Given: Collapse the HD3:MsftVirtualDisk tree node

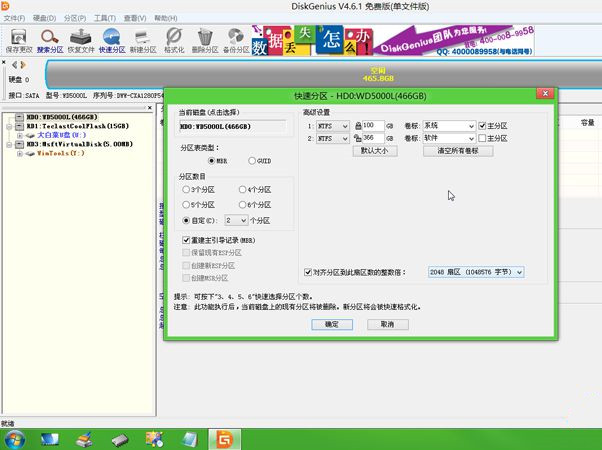Looking at the screenshot, I should (9, 144).
